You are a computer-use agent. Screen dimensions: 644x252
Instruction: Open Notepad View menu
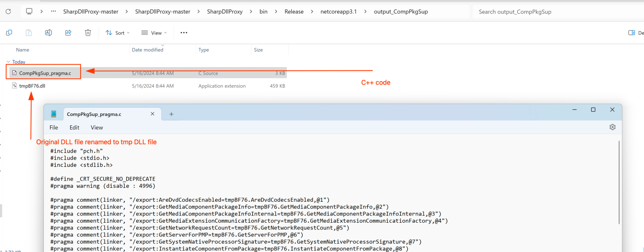pyautogui.click(x=97, y=127)
